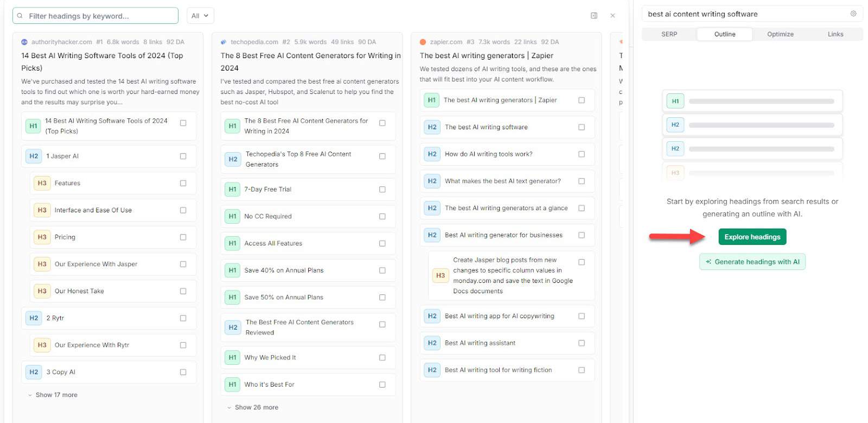Screen dimensions: 868x423
Task: Click Best AI writing app for AI copywriting
Action: (x=507, y=316)
